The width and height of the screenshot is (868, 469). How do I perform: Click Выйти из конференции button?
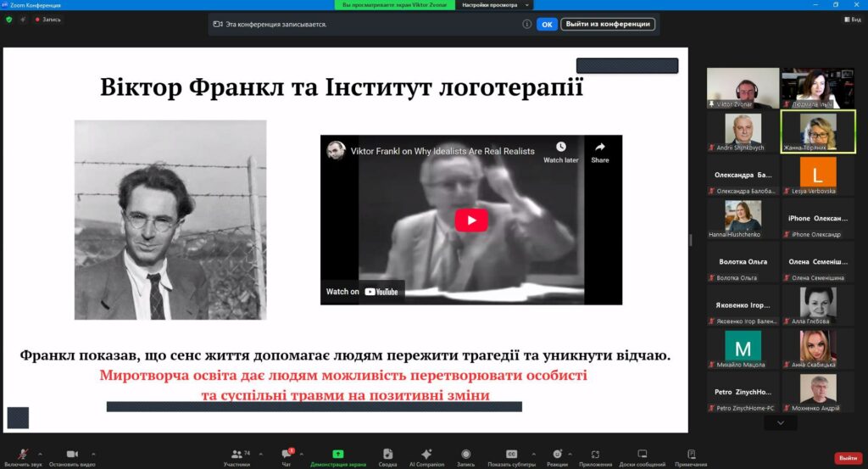click(x=608, y=25)
